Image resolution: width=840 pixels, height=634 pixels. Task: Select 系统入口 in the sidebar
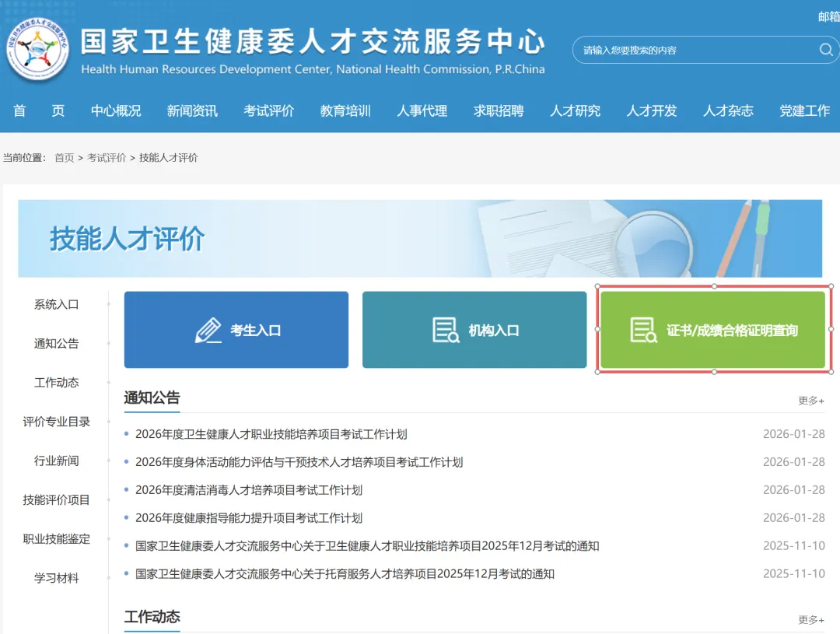56,304
